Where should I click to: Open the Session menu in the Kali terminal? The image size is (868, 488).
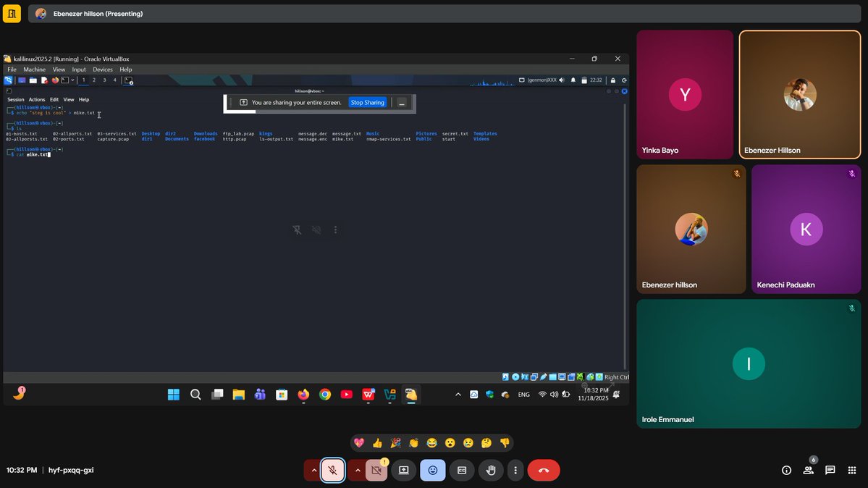[x=15, y=99]
